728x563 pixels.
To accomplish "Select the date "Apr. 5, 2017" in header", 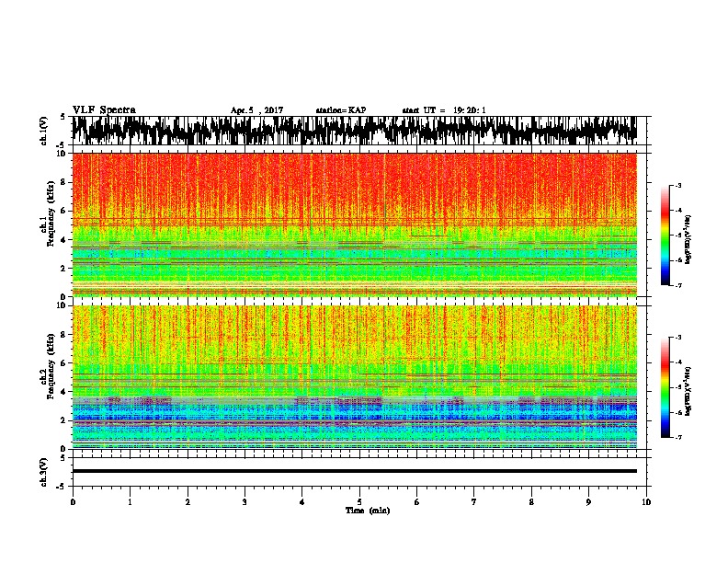I will (x=256, y=110).
